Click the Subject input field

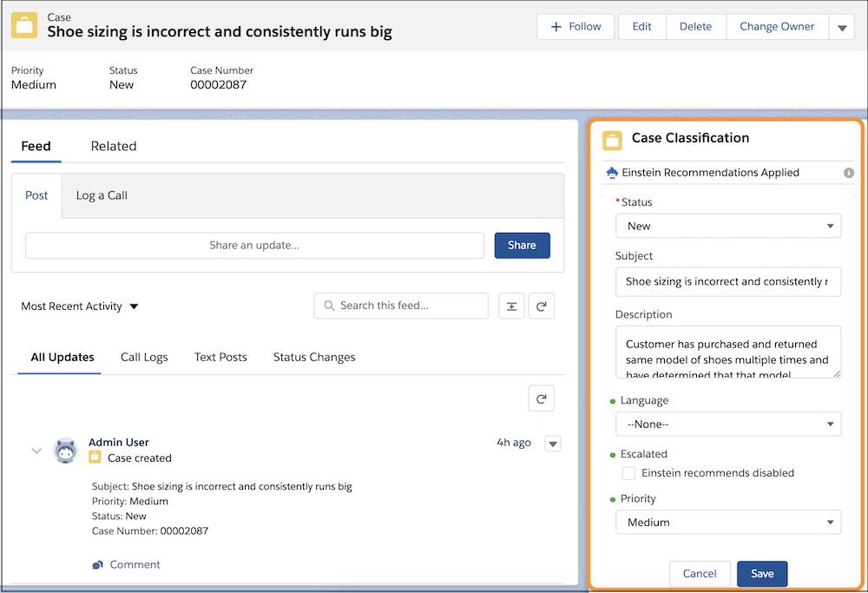click(x=728, y=282)
